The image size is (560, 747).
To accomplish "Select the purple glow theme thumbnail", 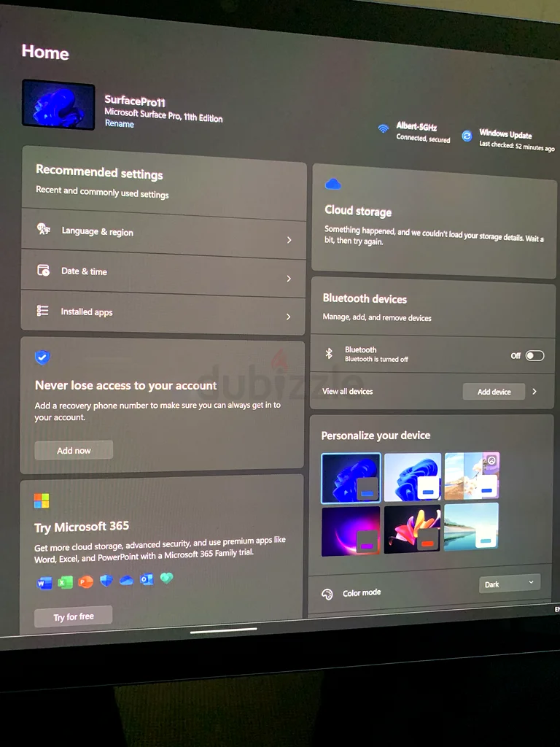I will 351,531.
